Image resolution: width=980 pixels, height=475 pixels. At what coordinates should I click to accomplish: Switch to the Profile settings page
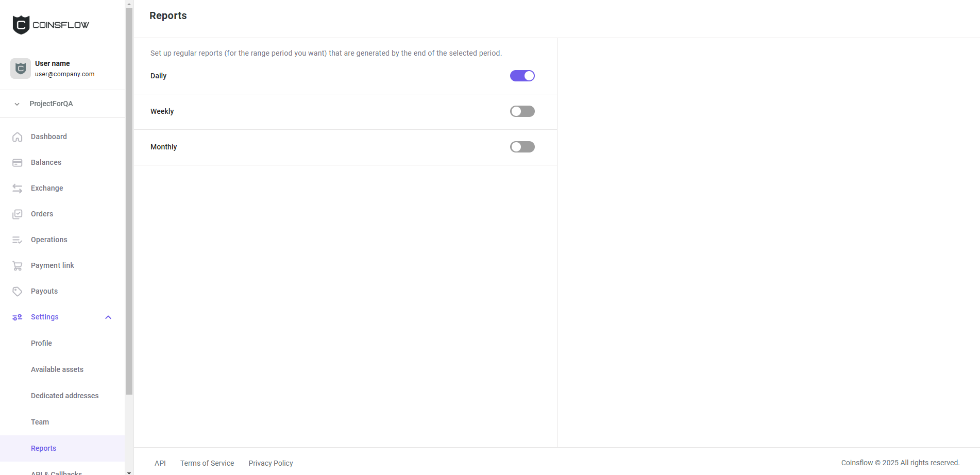pyautogui.click(x=41, y=343)
